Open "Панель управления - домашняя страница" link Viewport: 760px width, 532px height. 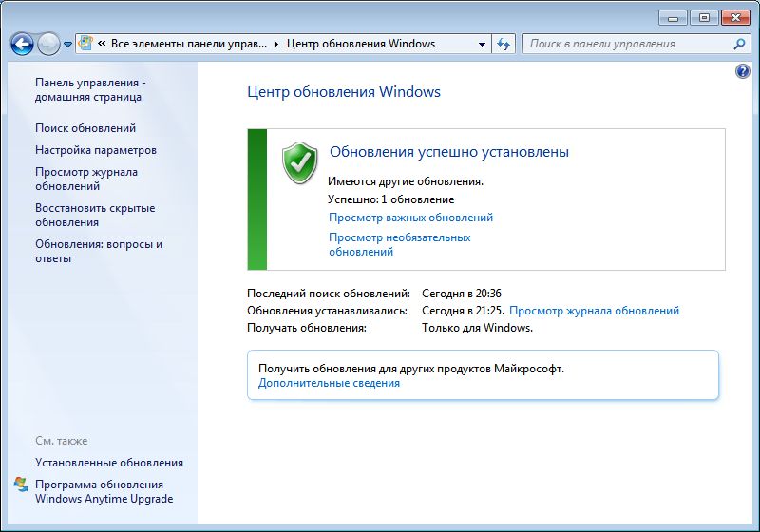[90, 89]
